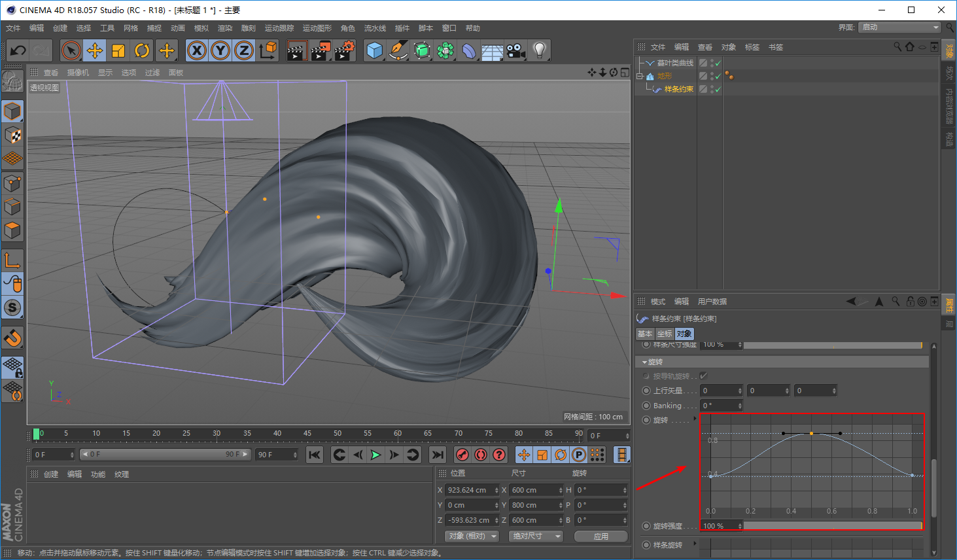Open the spline pen tool
Viewport: 957px width, 560px height.
coord(398,50)
